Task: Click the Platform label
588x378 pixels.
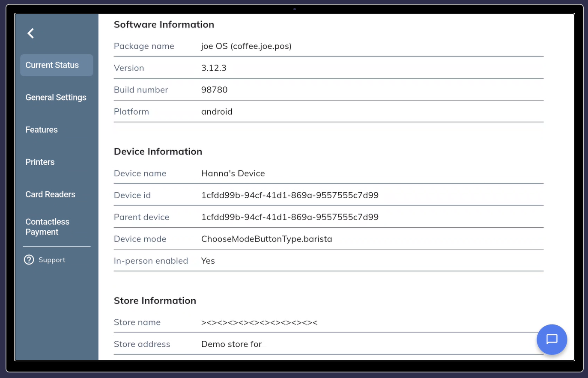Action: 131,112
